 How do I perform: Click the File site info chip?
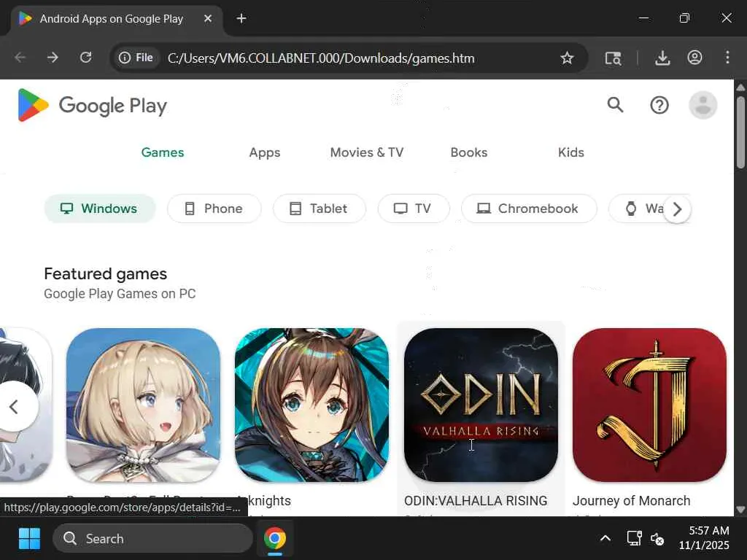tap(136, 58)
